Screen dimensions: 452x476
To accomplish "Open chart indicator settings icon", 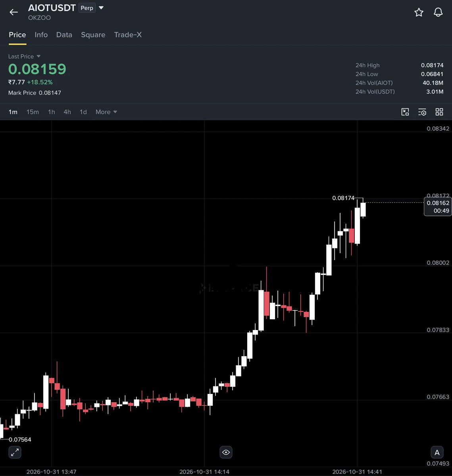I will (x=422, y=112).
